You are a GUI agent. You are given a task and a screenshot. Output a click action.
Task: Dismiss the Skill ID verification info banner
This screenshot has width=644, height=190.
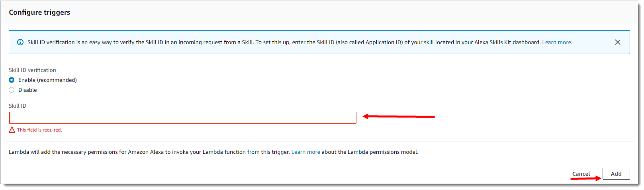[x=617, y=42]
